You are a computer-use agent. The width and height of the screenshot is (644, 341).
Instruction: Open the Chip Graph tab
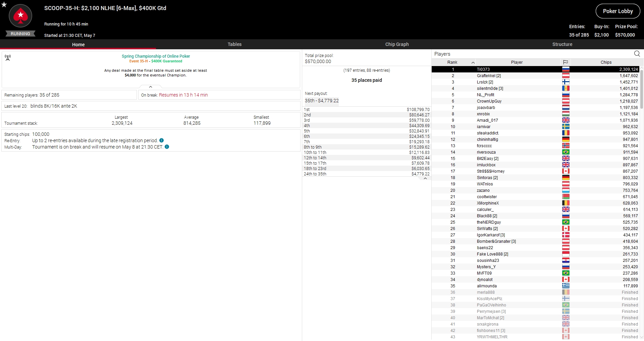(397, 44)
